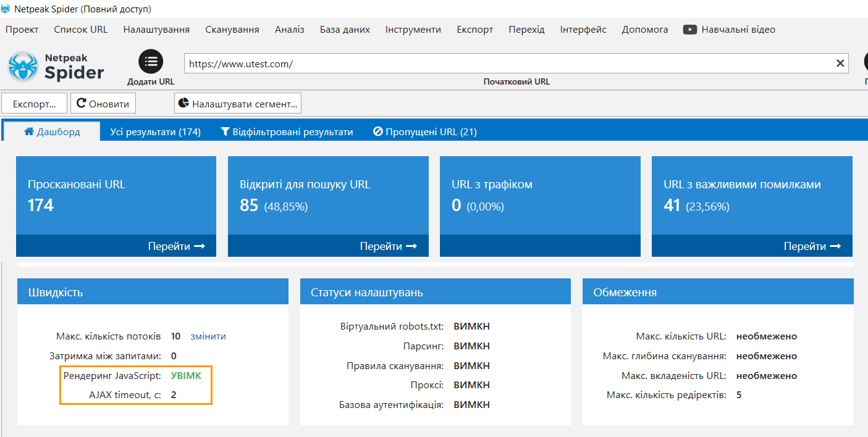Click the Проксі ВИМКН status
This screenshot has width=868, height=437.
click(x=471, y=385)
